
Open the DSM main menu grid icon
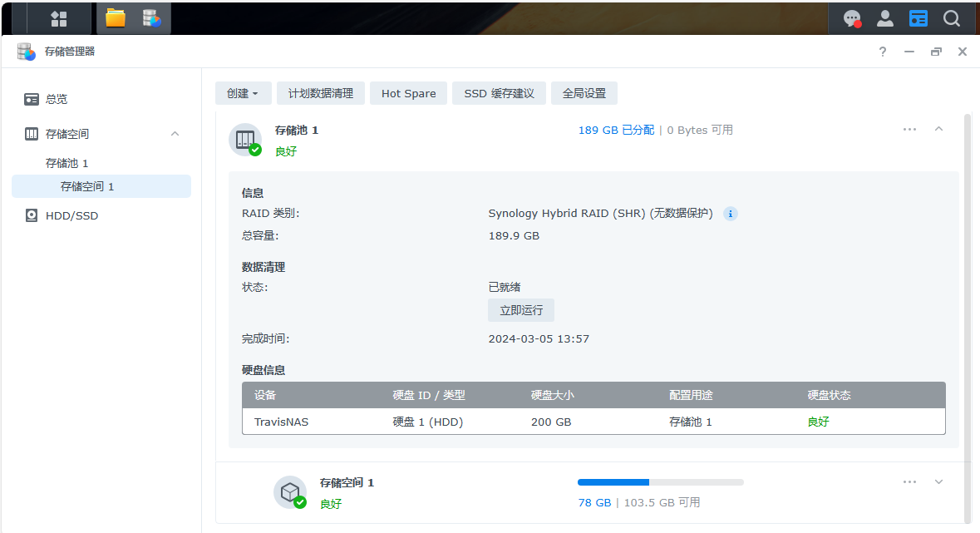coord(59,18)
